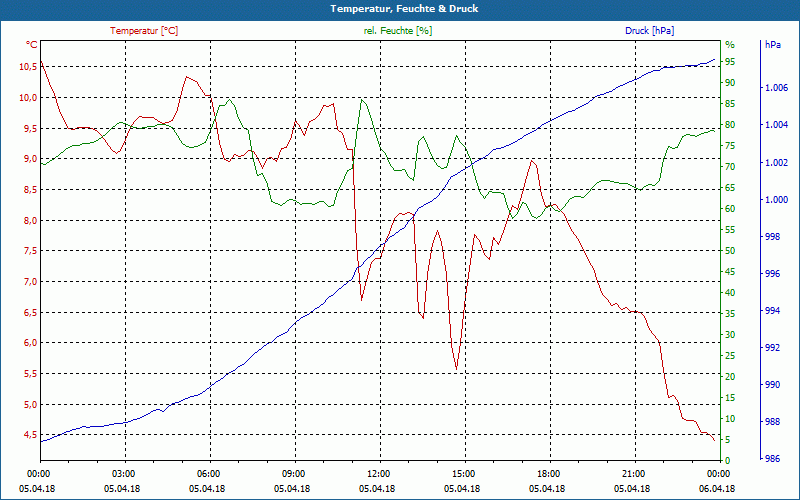
Task: Pick the '15:00' time axis label
Action: [465, 473]
